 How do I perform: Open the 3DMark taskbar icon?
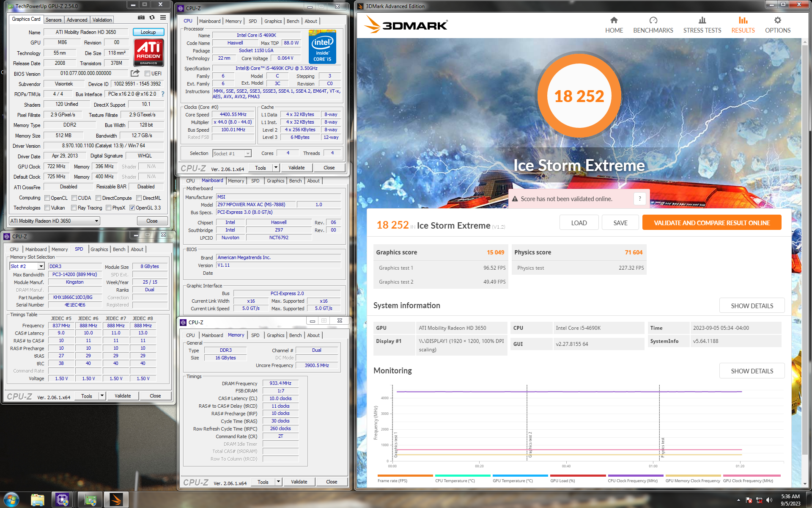coord(116,500)
